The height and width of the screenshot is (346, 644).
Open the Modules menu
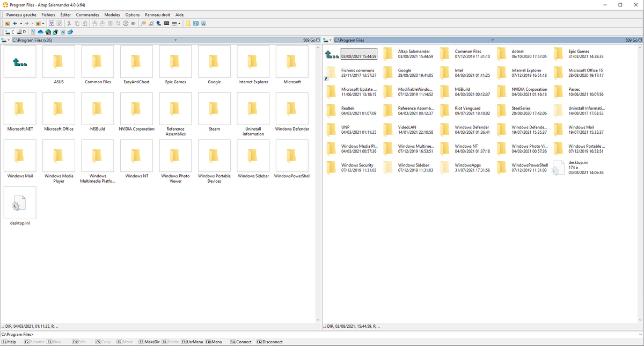[112, 15]
